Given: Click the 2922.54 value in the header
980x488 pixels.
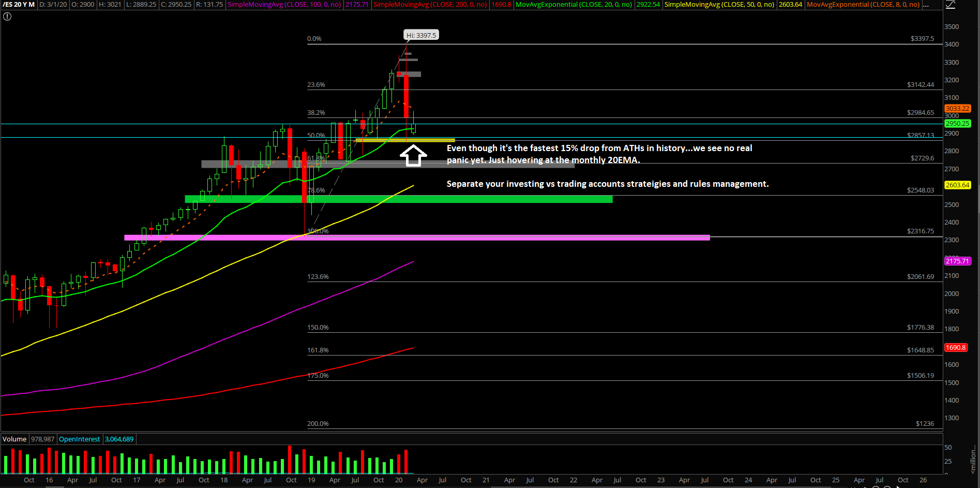Looking at the screenshot, I should coord(648,5).
